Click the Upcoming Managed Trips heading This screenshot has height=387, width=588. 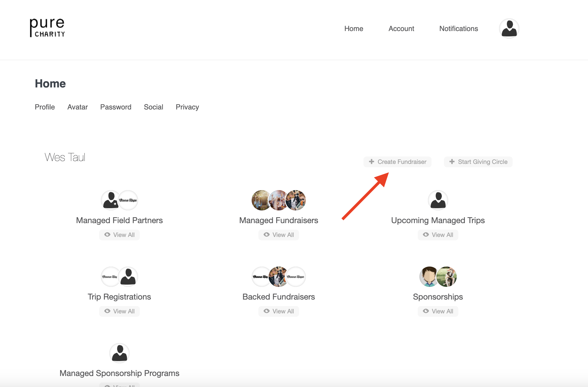click(438, 220)
